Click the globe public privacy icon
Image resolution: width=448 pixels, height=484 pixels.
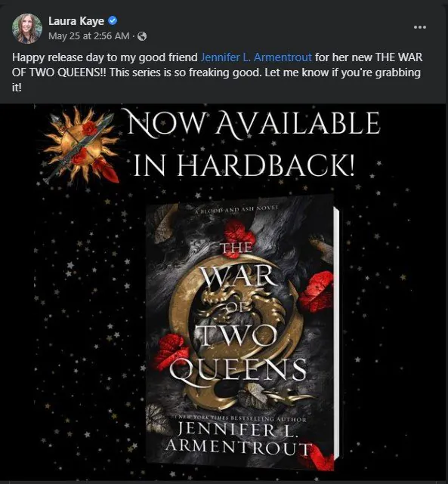click(x=142, y=36)
